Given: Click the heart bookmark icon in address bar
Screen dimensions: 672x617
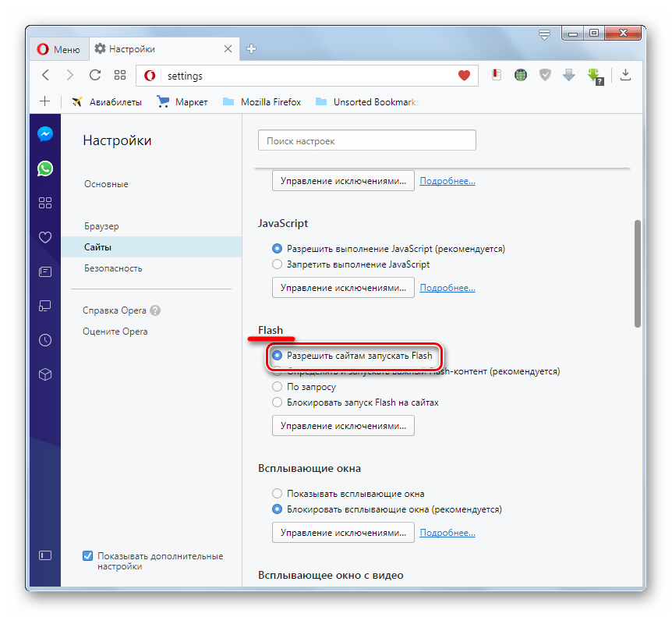Looking at the screenshot, I should [x=464, y=76].
